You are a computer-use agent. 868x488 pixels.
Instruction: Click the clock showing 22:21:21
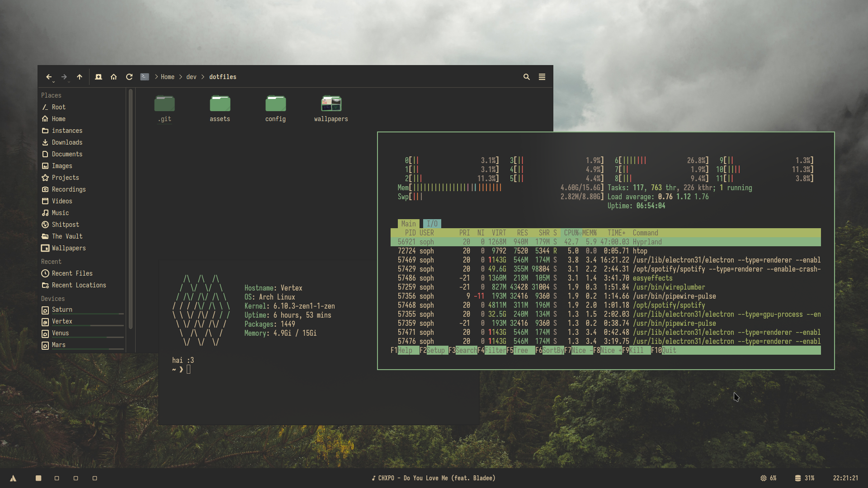click(845, 478)
